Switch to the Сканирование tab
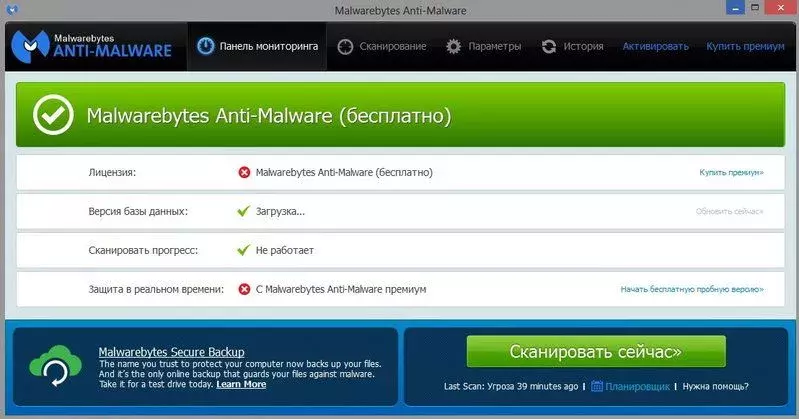Screen dimensions: 799x419 [x=382, y=46]
